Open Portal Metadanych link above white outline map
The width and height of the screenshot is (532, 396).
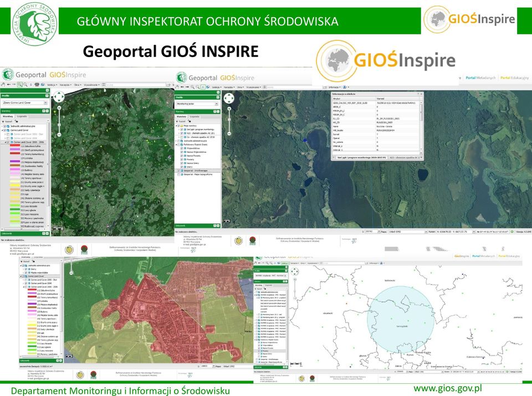(483, 256)
